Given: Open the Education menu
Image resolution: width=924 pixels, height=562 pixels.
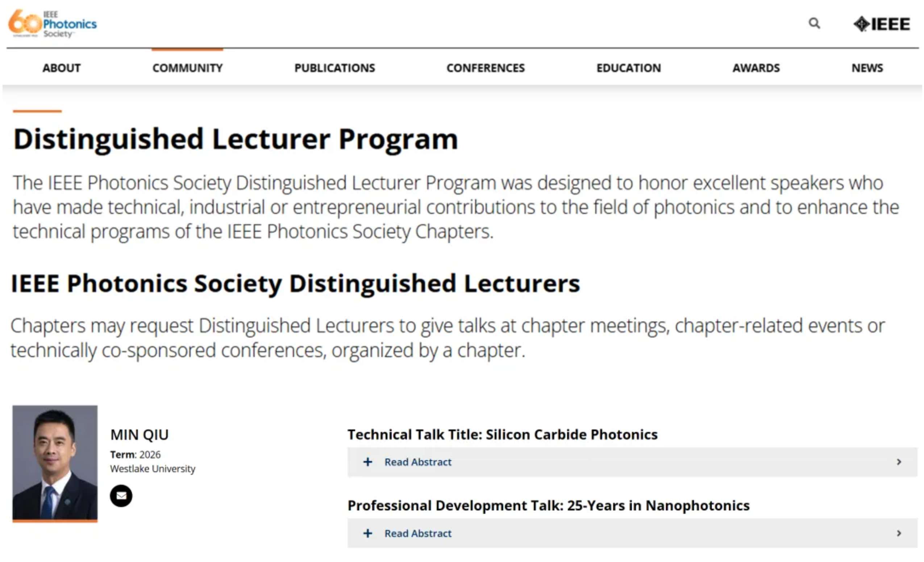Looking at the screenshot, I should point(628,68).
